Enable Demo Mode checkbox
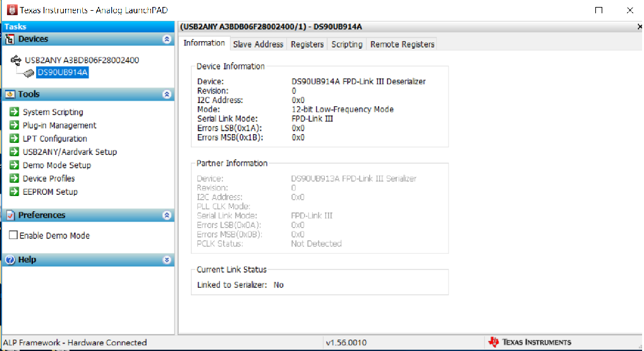The width and height of the screenshot is (644, 351). pos(13,235)
